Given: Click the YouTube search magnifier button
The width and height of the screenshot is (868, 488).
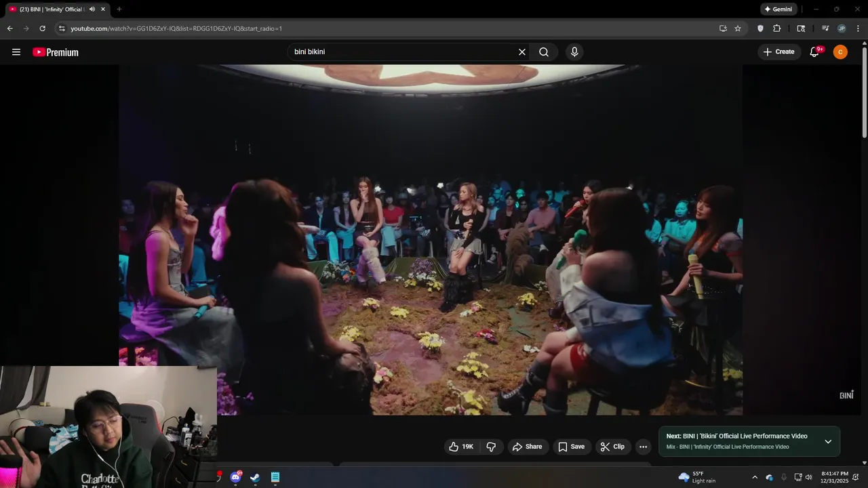Looking at the screenshot, I should 544,52.
